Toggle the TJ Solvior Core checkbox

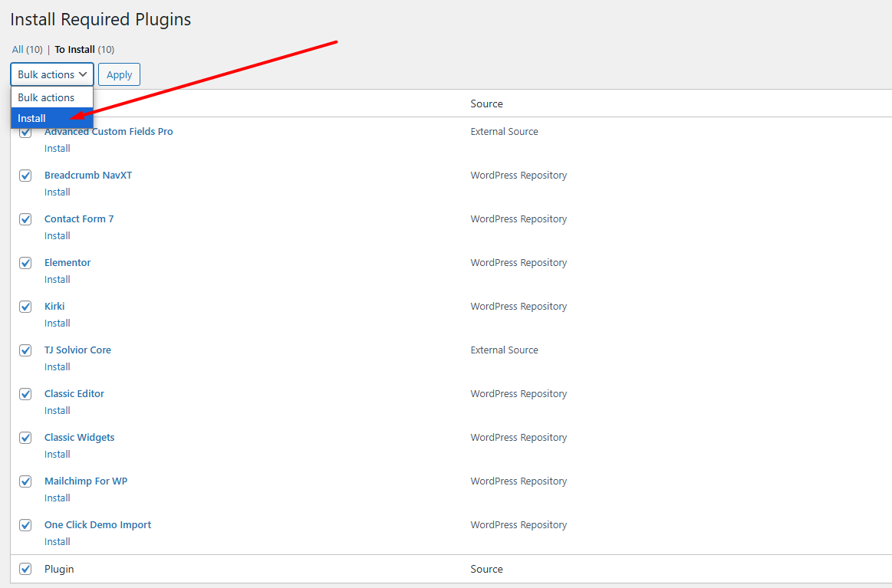[25, 350]
